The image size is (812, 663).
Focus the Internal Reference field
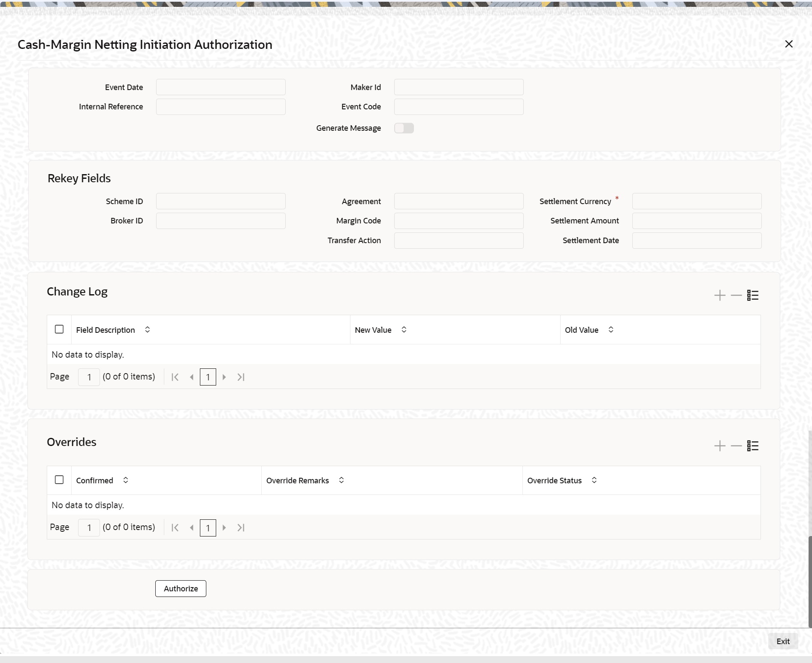click(x=221, y=107)
